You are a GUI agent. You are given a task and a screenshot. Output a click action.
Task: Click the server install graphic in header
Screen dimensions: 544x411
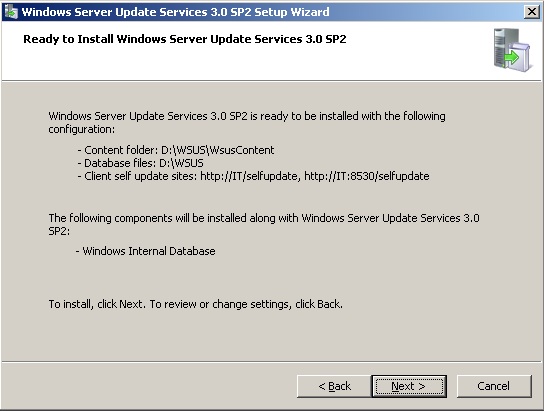[x=512, y=50]
